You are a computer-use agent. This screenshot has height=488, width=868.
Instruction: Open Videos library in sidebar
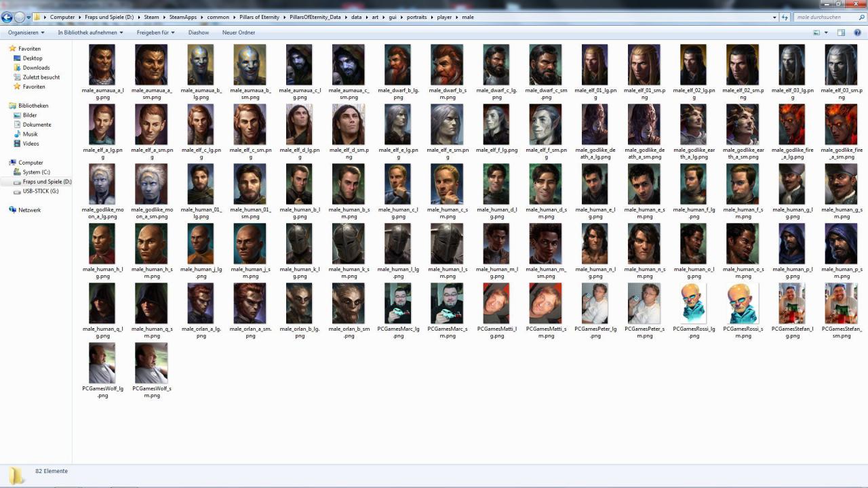pyautogui.click(x=31, y=144)
